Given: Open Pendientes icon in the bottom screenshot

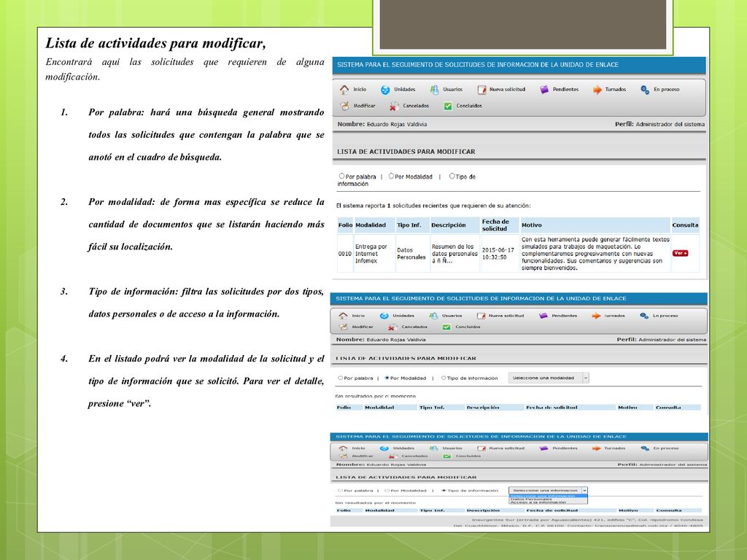Looking at the screenshot, I should tap(543, 448).
